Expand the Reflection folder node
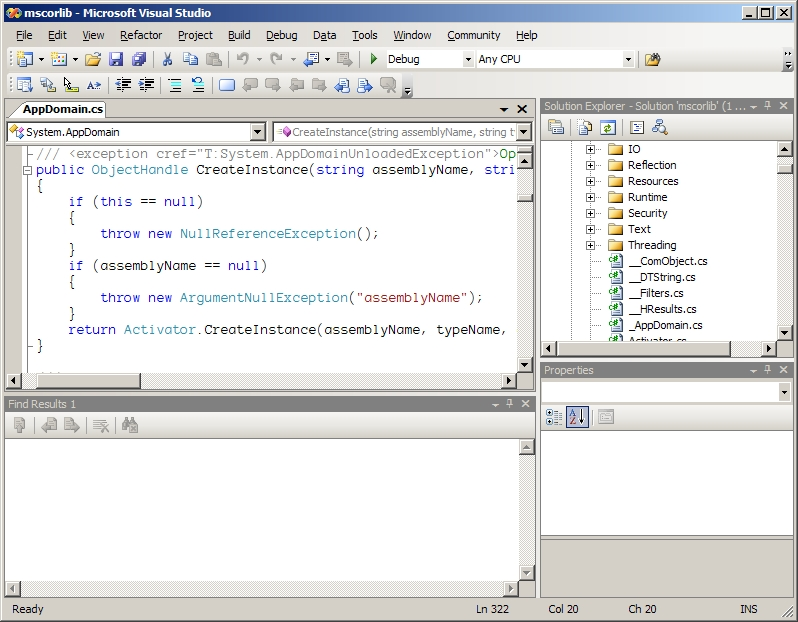Viewport: 798px width, 622px height. [x=590, y=165]
